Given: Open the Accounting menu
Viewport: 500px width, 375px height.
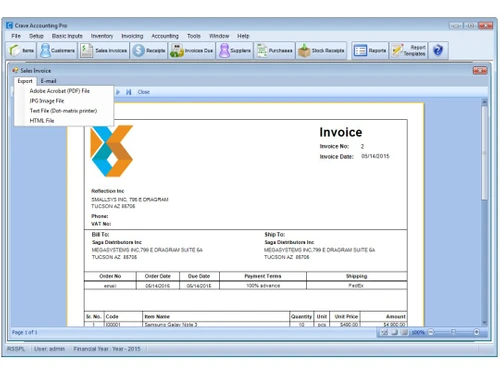Looking at the screenshot, I should click(x=165, y=36).
